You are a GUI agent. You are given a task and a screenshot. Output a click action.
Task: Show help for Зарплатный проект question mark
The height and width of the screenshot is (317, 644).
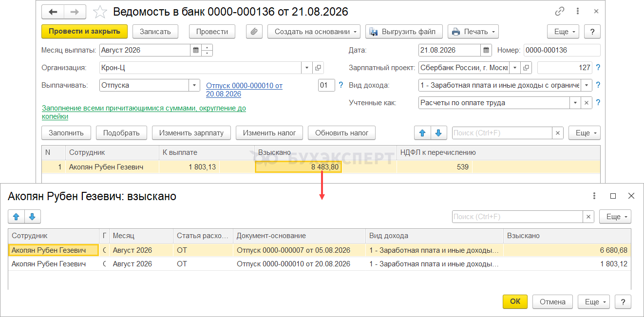[598, 68]
